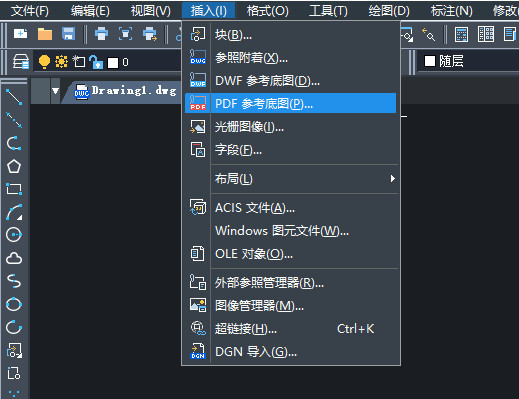Viewport: 519px width, 399px height.
Task: Select the Spline tool
Action: pos(14,281)
